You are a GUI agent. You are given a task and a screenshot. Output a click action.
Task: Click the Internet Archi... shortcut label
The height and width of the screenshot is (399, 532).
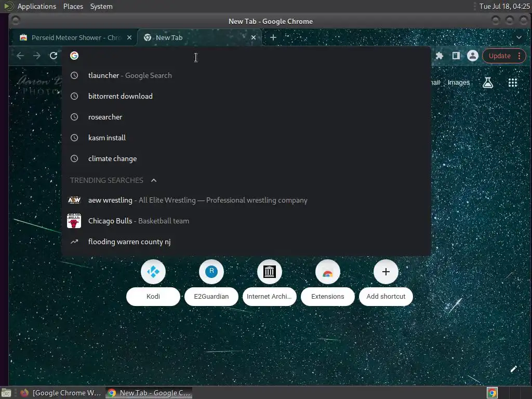[x=270, y=297]
